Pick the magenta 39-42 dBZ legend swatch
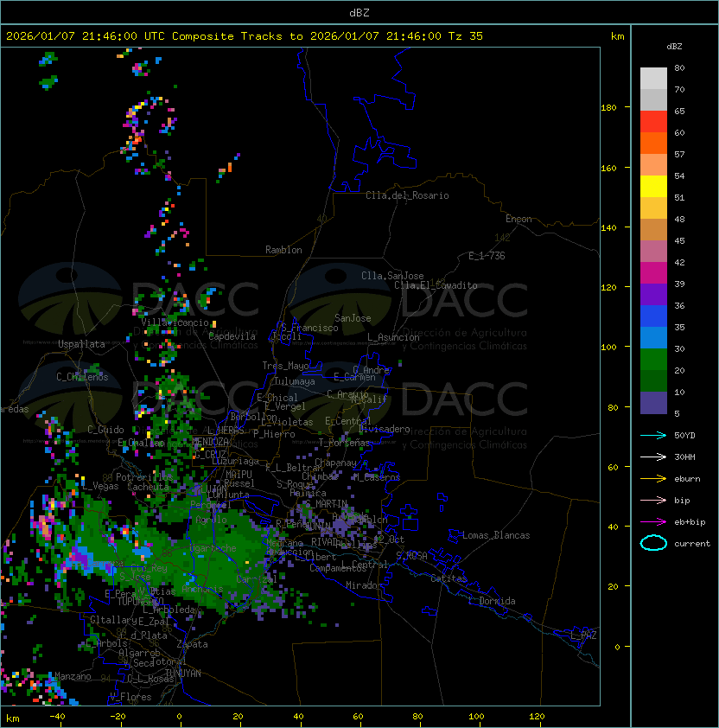This screenshot has height=728, width=719. (x=653, y=273)
